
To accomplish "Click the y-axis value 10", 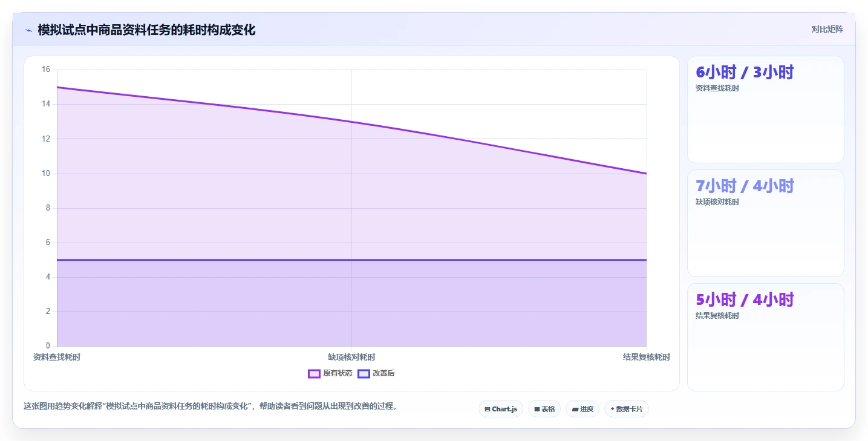I will (46, 174).
